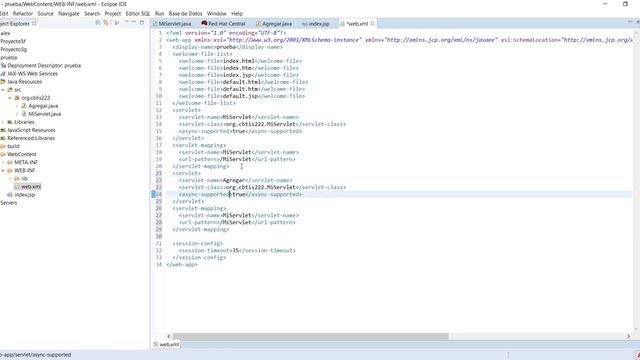Click marker on line 24 ruler
The width and height of the screenshot is (640, 360).
pos(153,194)
